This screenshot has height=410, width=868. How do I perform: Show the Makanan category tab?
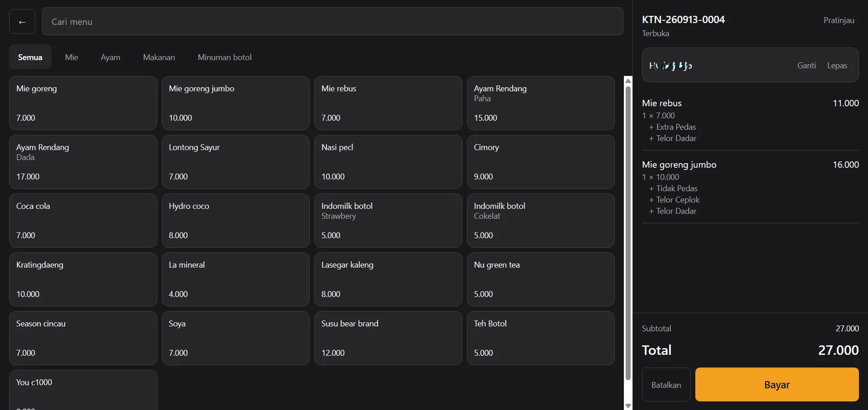pyautogui.click(x=159, y=57)
